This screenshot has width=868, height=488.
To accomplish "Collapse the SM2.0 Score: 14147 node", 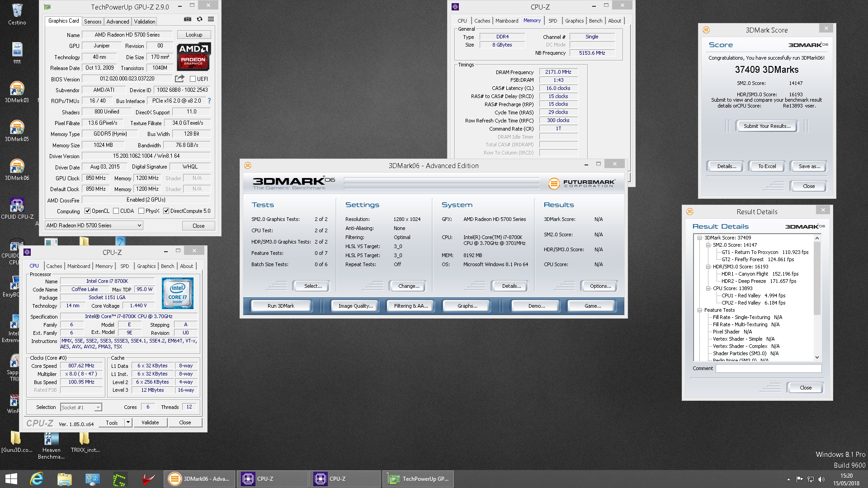I will tap(708, 245).
